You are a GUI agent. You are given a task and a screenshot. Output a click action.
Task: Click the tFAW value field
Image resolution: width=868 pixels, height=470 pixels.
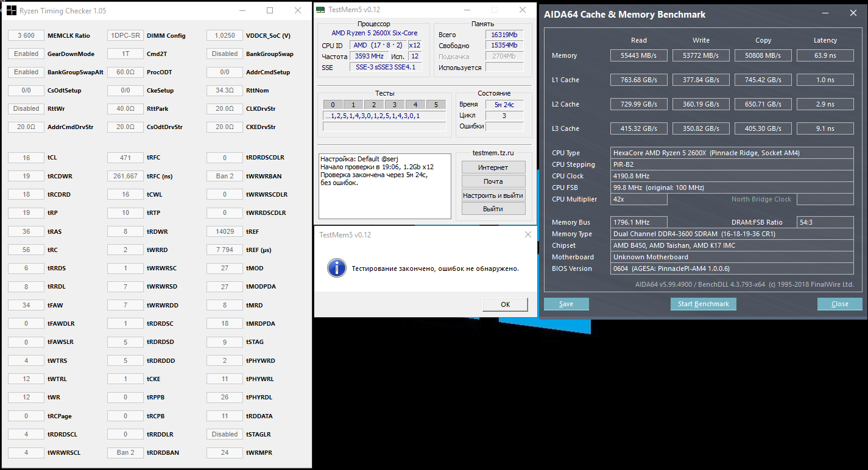coord(26,305)
